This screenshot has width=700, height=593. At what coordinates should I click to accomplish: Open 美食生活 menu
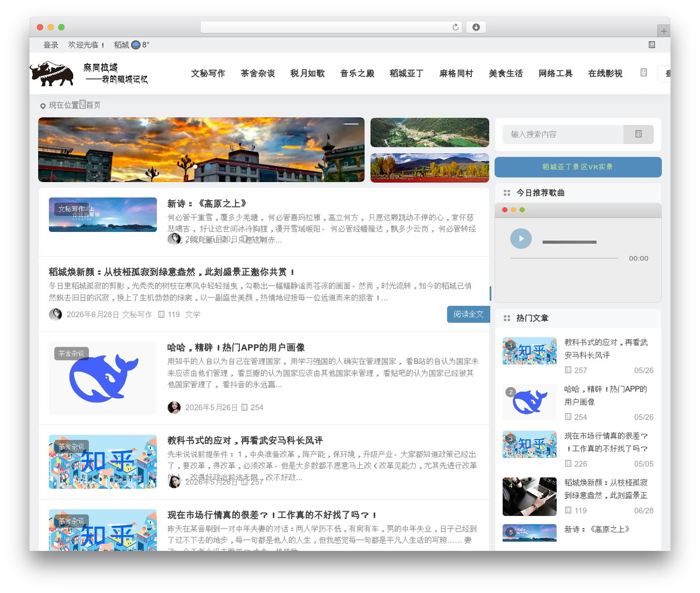click(506, 73)
